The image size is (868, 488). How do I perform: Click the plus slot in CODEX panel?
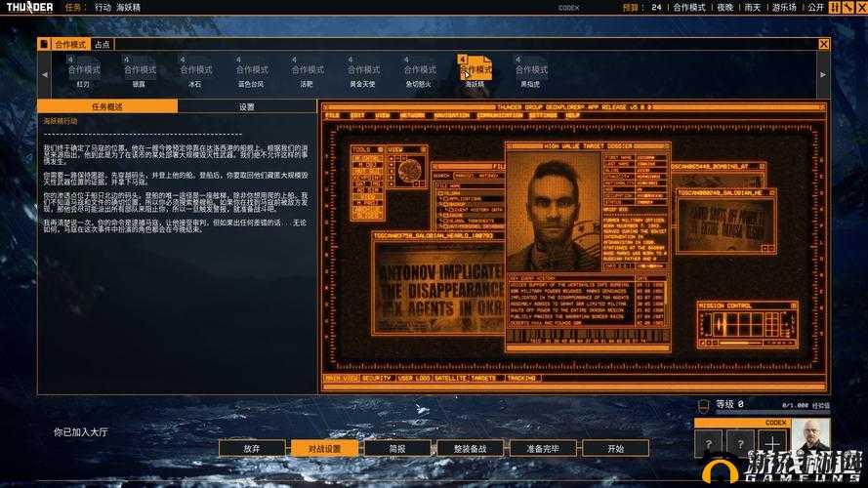coord(771,444)
